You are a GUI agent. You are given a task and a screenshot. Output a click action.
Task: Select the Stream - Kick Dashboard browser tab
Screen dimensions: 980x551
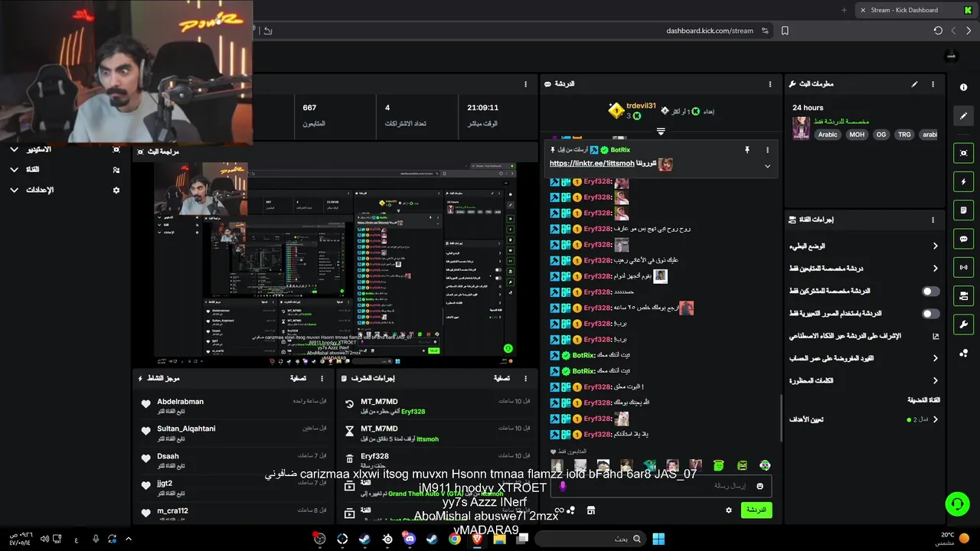pyautogui.click(x=913, y=10)
